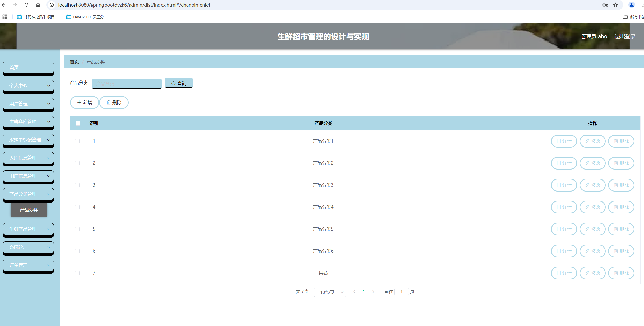644x326 pixels.
Task: Click the browser reload icon
Action: 26,5
